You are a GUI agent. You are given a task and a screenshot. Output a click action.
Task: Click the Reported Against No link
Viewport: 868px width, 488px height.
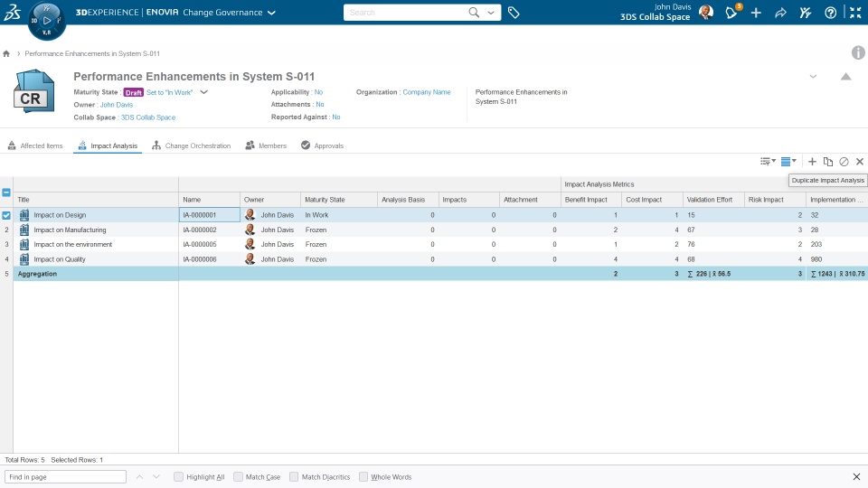point(336,117)
